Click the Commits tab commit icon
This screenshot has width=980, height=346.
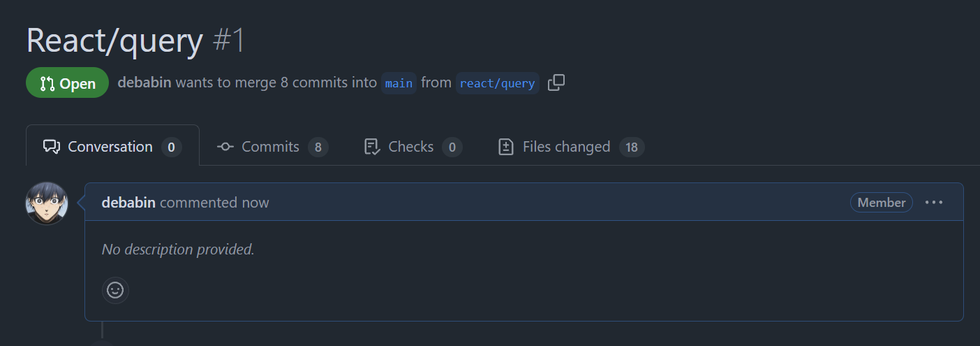pos(225,147)
